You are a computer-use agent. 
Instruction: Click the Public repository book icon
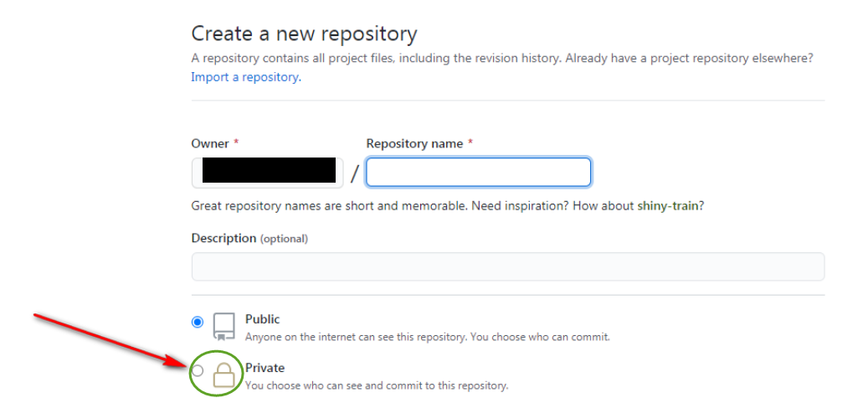point(223,325)
